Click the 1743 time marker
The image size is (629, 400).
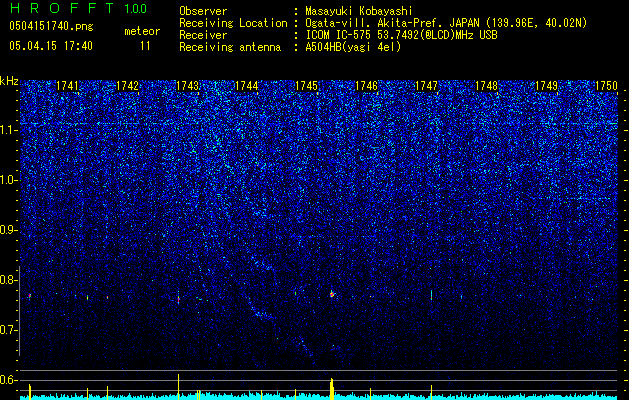coord(187,86)
